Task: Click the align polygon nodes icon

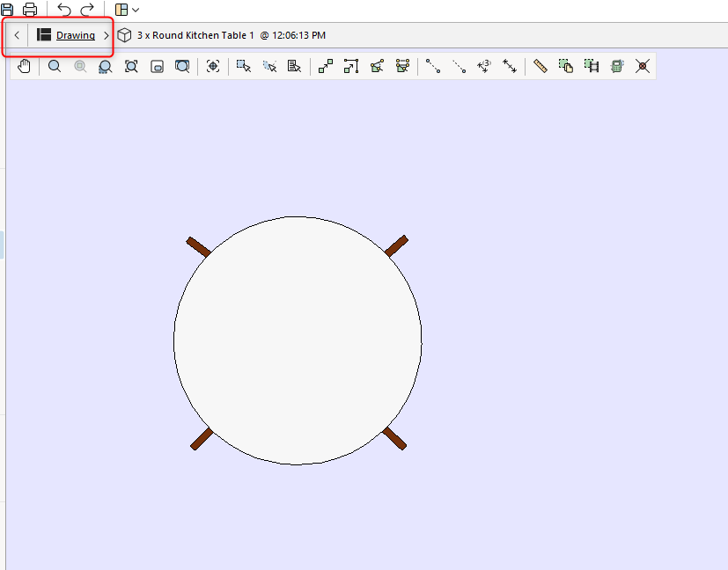Action: point(402,65)
